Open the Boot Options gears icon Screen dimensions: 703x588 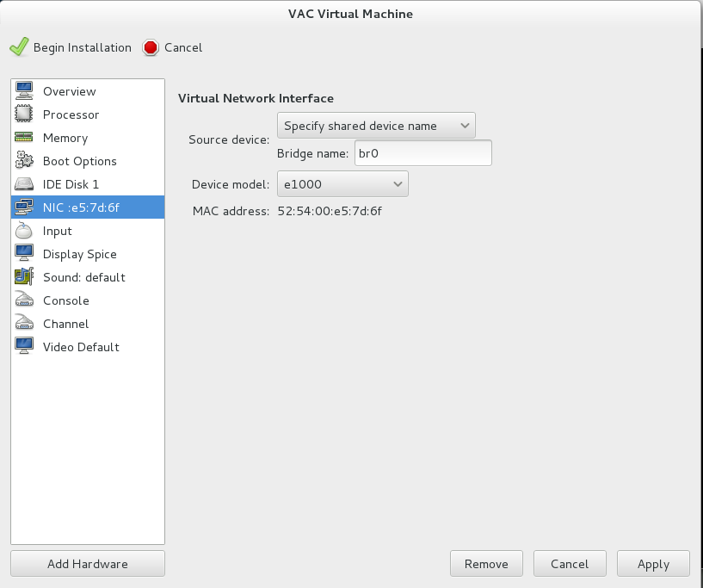(24, 160)
